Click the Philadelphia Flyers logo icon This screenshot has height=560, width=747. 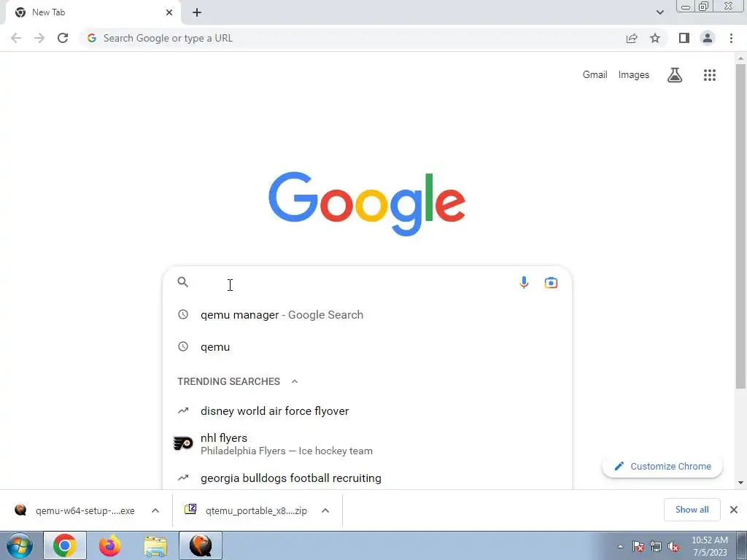pyautogui.click(x=183, y=444)
